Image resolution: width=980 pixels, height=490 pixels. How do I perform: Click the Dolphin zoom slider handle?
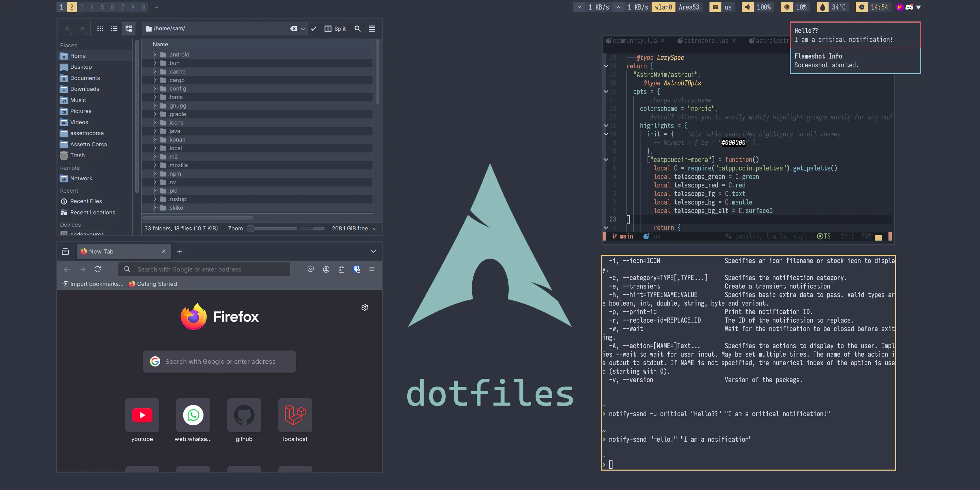tap(250, 228)
